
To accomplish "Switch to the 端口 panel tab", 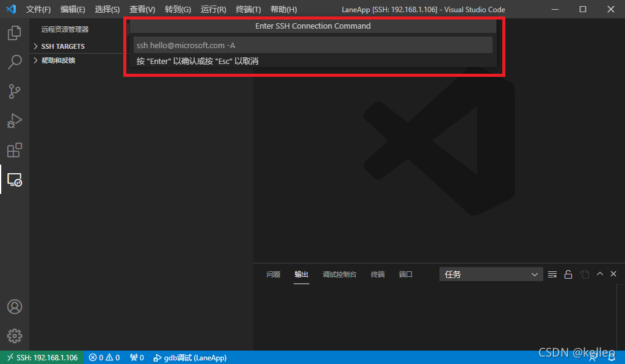I will tap(405, 274).
